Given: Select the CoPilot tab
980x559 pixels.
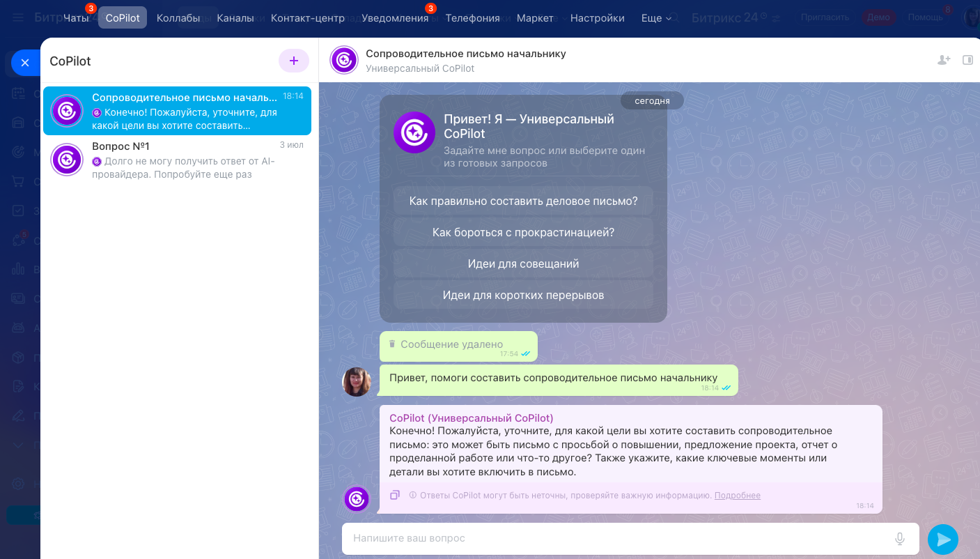Looking at the screenshot, I should pos(123,18).
